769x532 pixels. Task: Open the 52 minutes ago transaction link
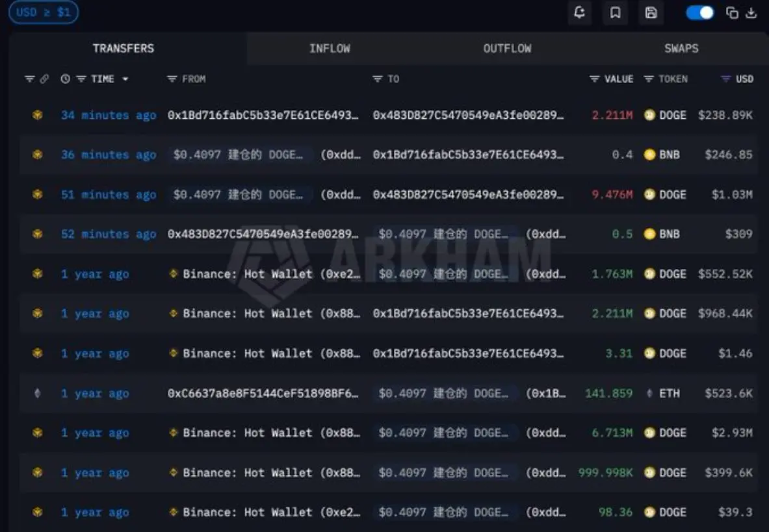[x=109, y=234]
